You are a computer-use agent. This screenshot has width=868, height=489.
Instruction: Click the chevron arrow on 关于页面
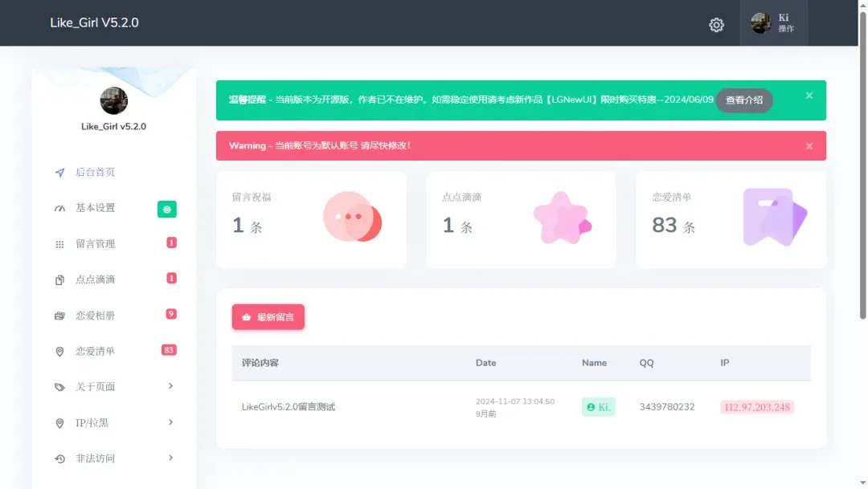pos(170,386)
